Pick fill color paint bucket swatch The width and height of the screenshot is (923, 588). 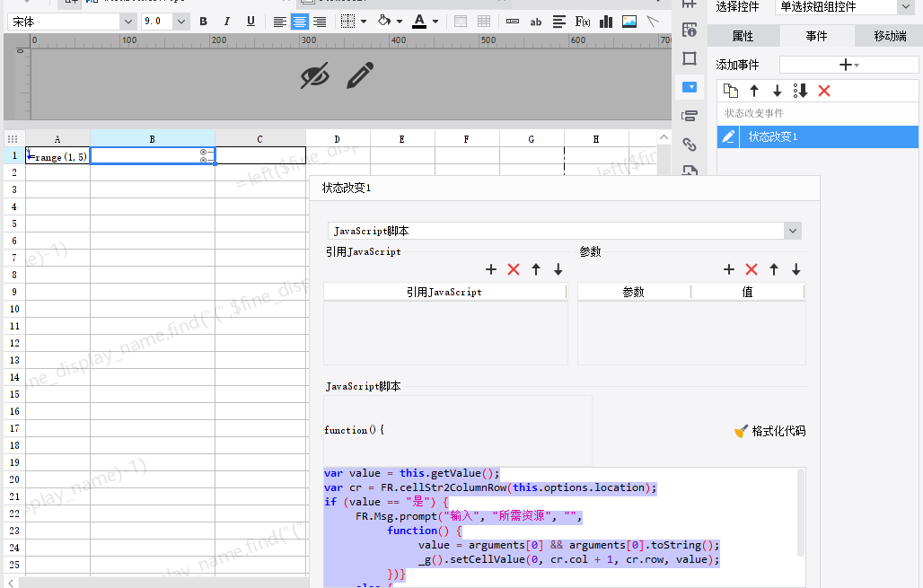383,22
